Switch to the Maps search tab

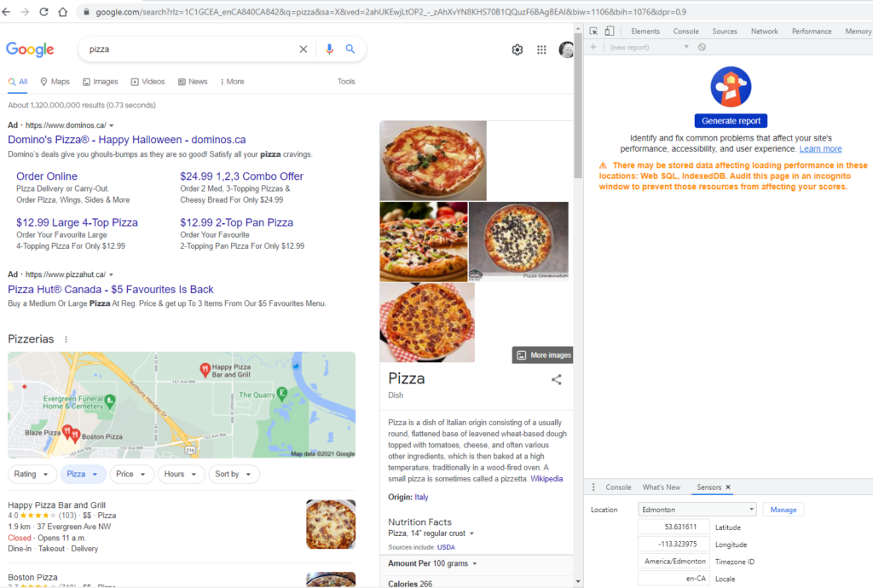55,82
